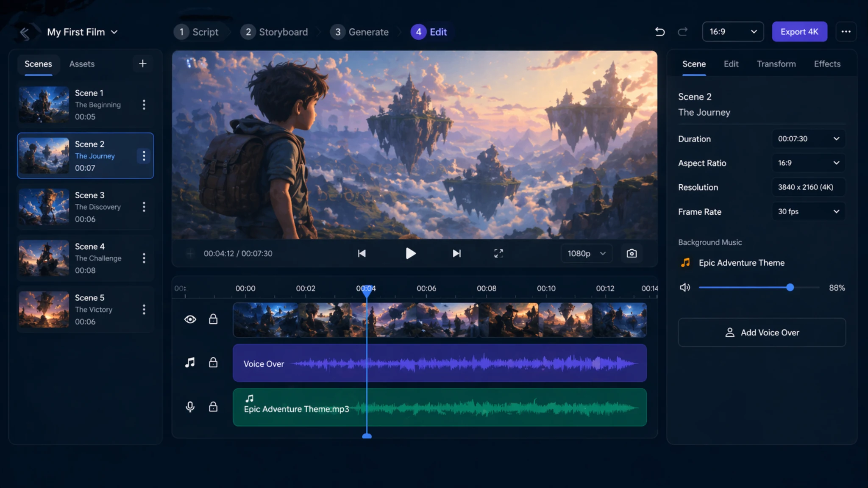Select Scene 4 The Challenge thumbnail
Screen dimensions: 868x488
44,258
